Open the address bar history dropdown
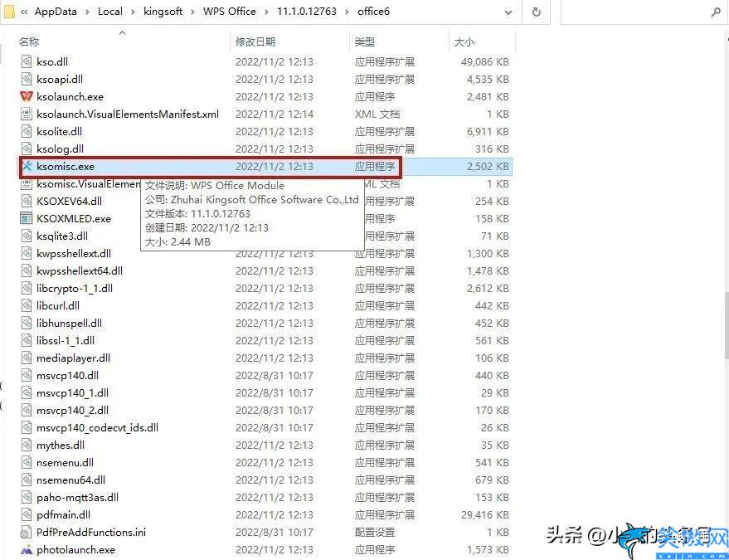The image size is (729, 560). (508, 12)
